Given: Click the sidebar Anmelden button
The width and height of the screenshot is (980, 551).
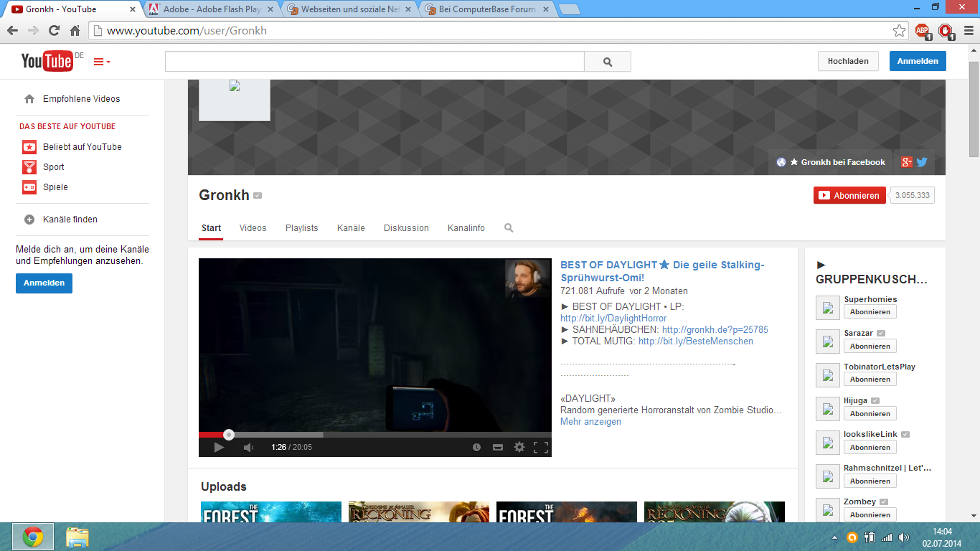Looking at the screenshot, I should pos(44,283).
